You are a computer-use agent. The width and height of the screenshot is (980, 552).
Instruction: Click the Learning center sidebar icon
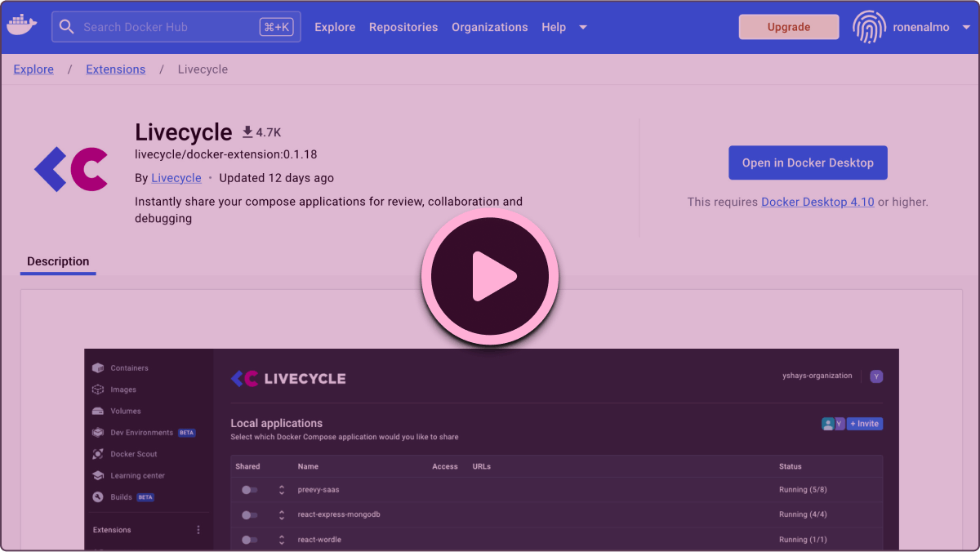click(98, 475)
